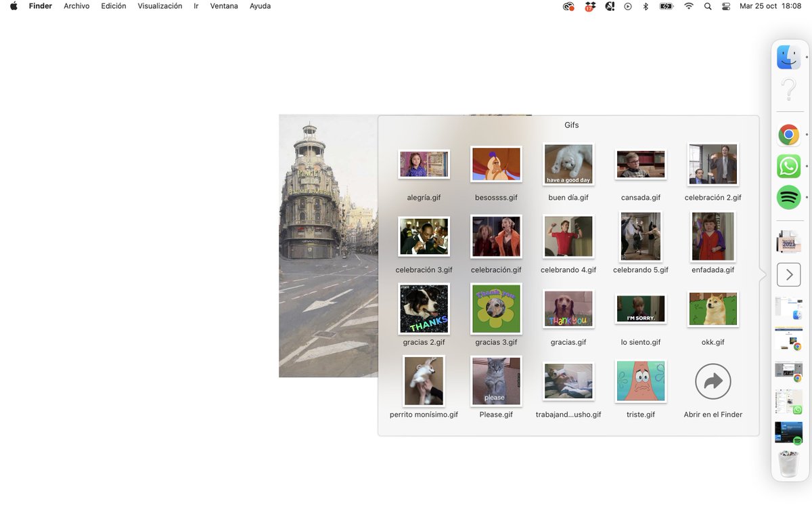Open WhatsApp from the Dock
812x508 pixels.
point(789,166)
